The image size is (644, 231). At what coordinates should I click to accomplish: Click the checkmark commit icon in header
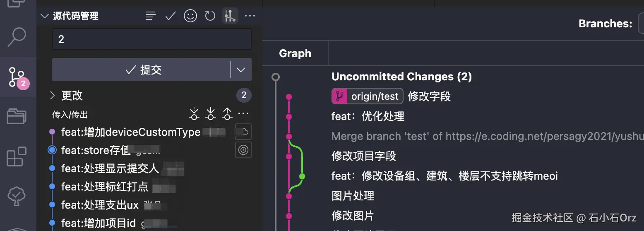(171, 16)
